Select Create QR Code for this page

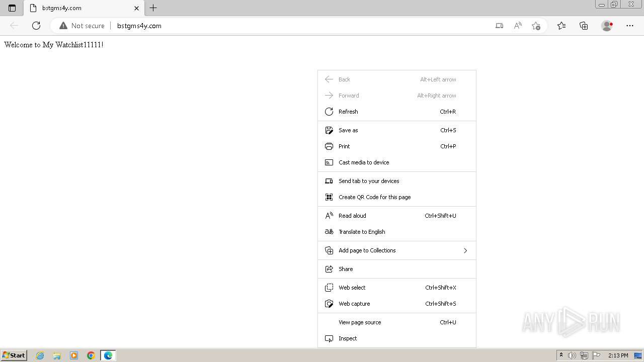click(397, 197)
